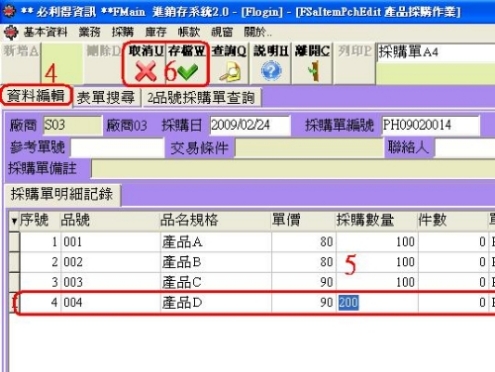Click the purchase quantity of 產品B
Viewport: 495px width, 372px height.
coord(377,262)
